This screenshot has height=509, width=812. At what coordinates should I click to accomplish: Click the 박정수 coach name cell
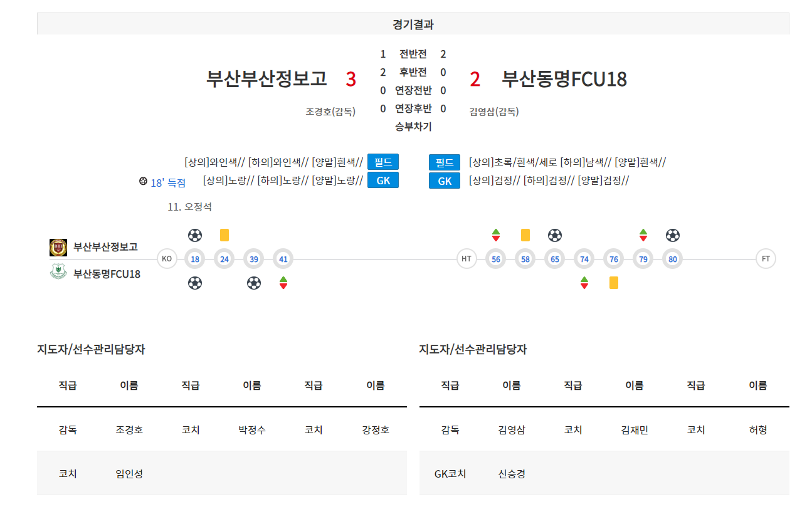pos(252,429)
